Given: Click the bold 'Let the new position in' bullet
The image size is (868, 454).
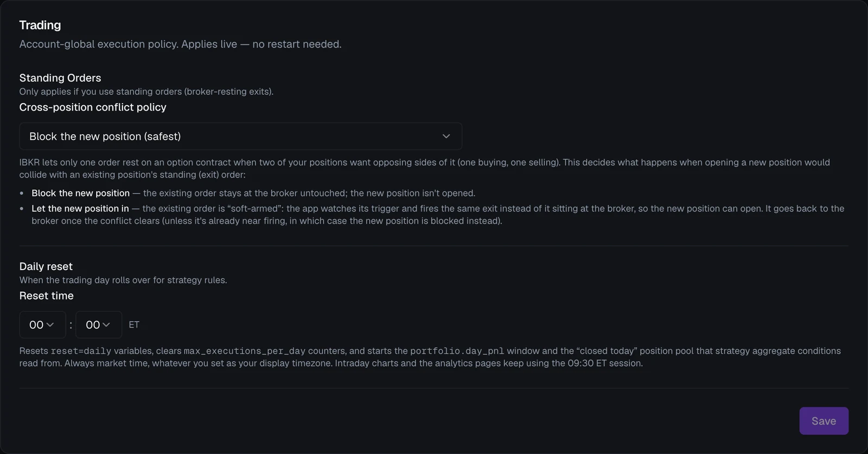Looking at the screenshot, I should (80, 208).
